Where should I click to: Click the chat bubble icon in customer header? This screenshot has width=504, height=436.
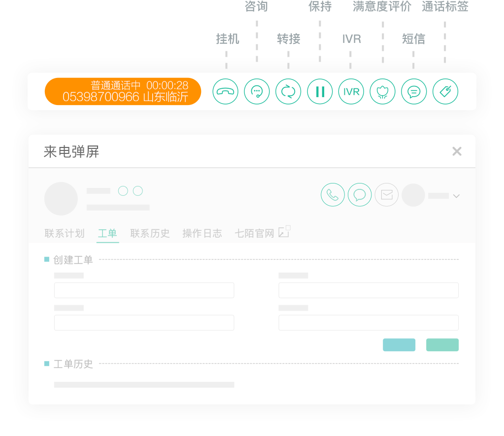pyautogui.click(x=360, y=195)
